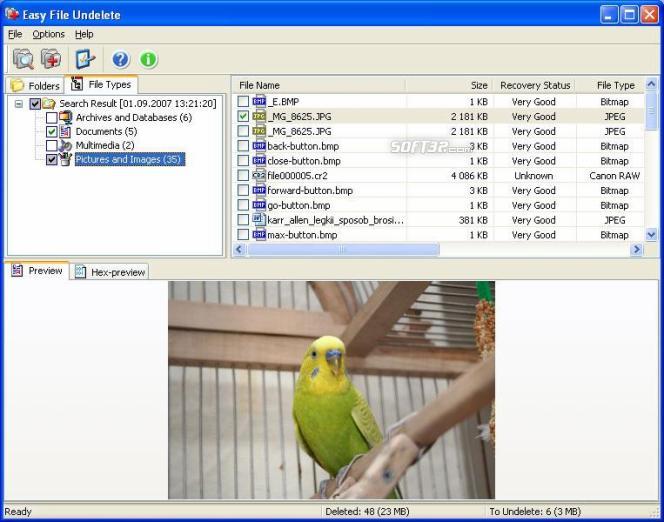Select the Pictures and Images (35) tree item
The height and width of the screenshot is (522, 664).
tap(130, 159)
